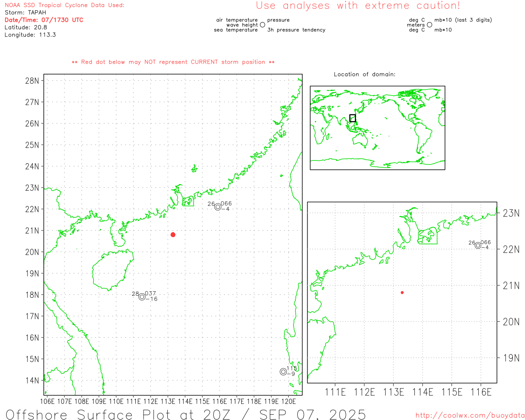
Task: Click the 'air temperature' legend label
Action: click(237, 20)
